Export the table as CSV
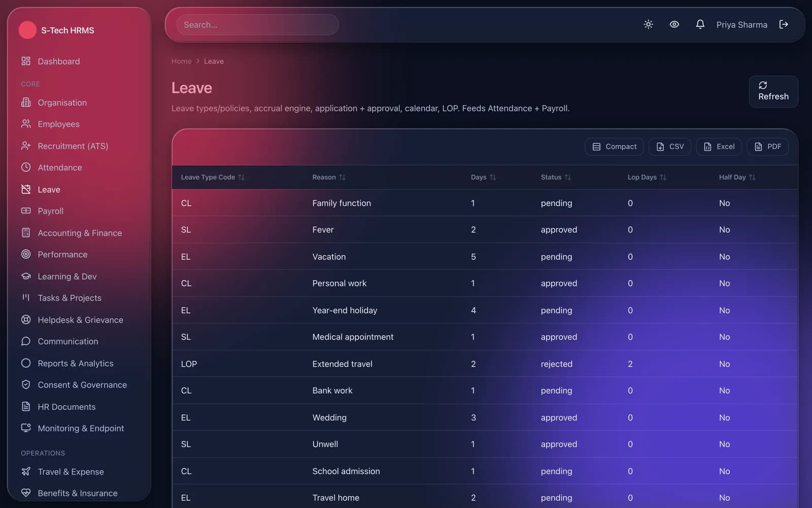 point(670,146)
